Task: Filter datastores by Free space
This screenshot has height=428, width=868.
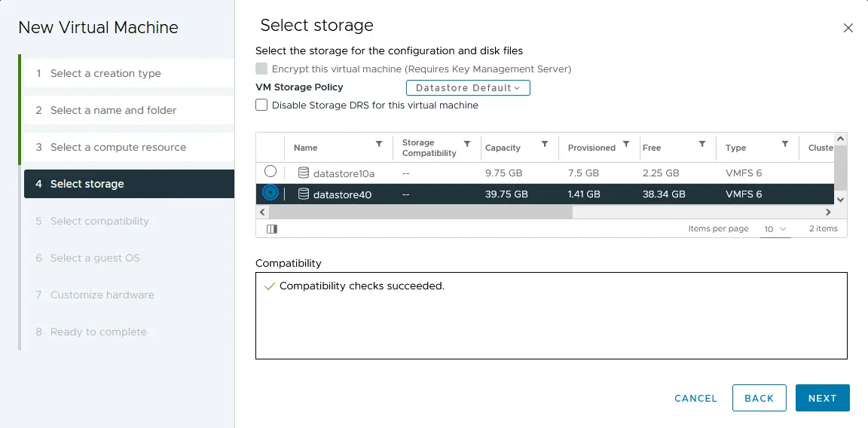Action: (702, 144)
